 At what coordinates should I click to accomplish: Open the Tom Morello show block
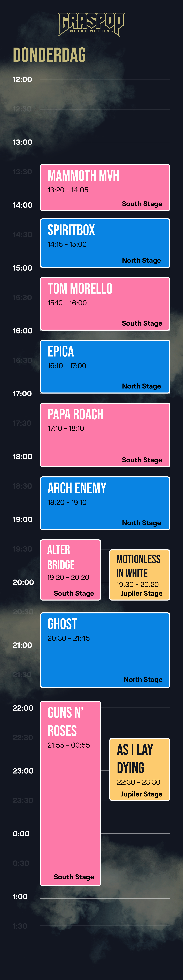point(105,304)
